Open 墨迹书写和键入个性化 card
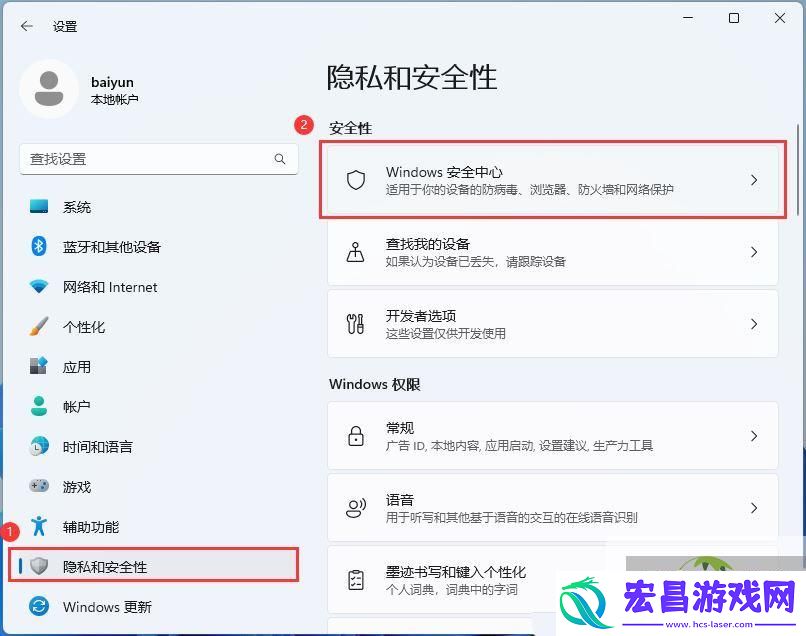Screen dimensions: 806x636 click(553, 580)
